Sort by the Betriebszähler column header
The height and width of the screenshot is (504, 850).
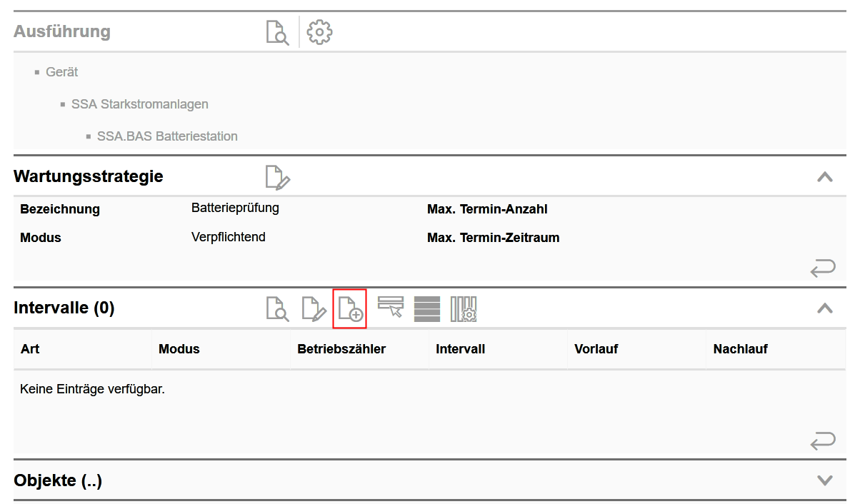341,349
